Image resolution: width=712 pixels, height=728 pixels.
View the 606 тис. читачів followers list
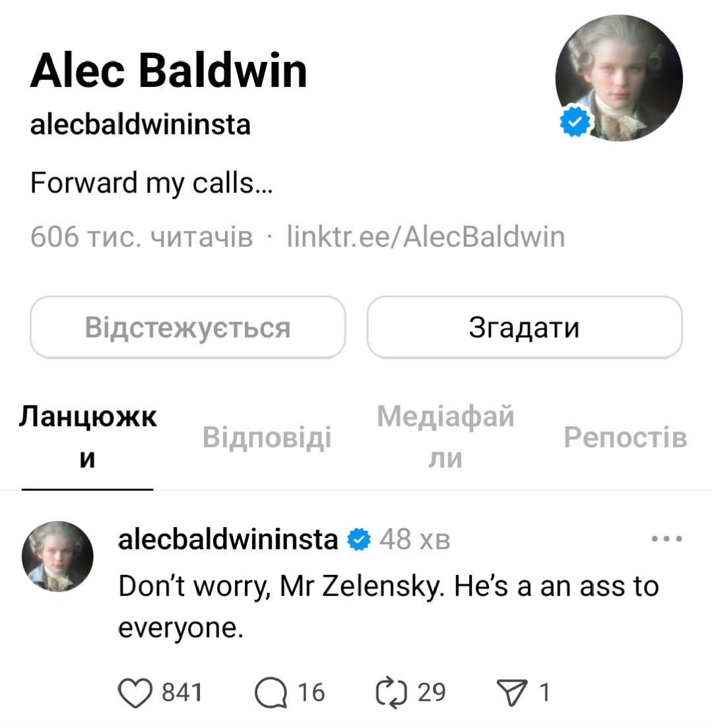point(142,237)
